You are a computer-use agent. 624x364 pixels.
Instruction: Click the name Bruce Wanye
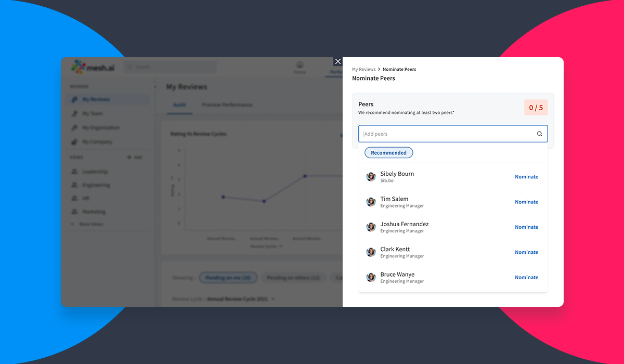click(x=397, y=274)
